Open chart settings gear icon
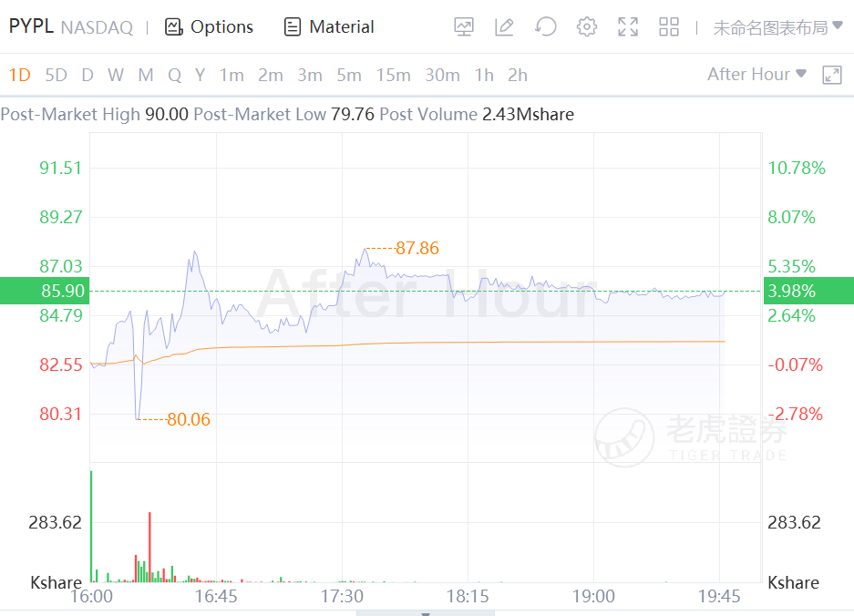 coord(587,27)
